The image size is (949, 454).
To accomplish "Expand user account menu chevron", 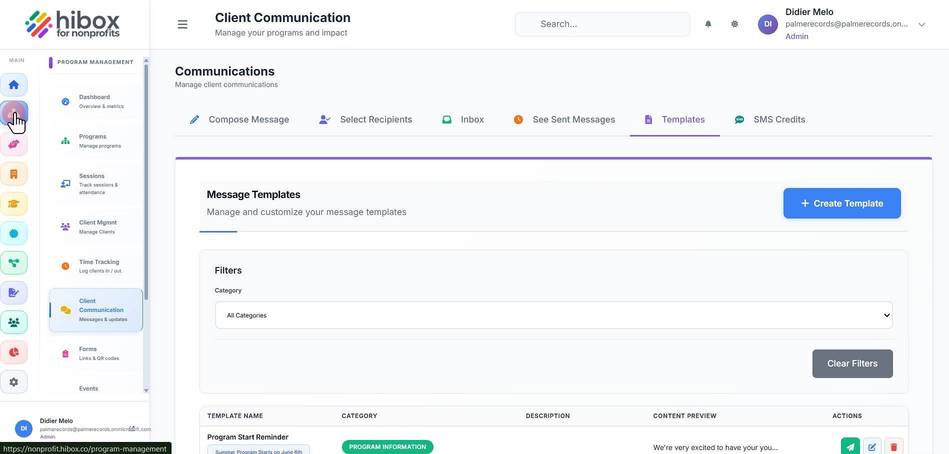I will pos(922,25).
